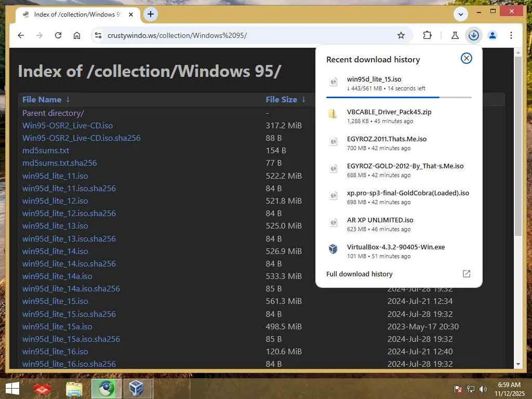Screen dimensions: 532x399
Task: Sort by File Name column
Action: point(42,100)
